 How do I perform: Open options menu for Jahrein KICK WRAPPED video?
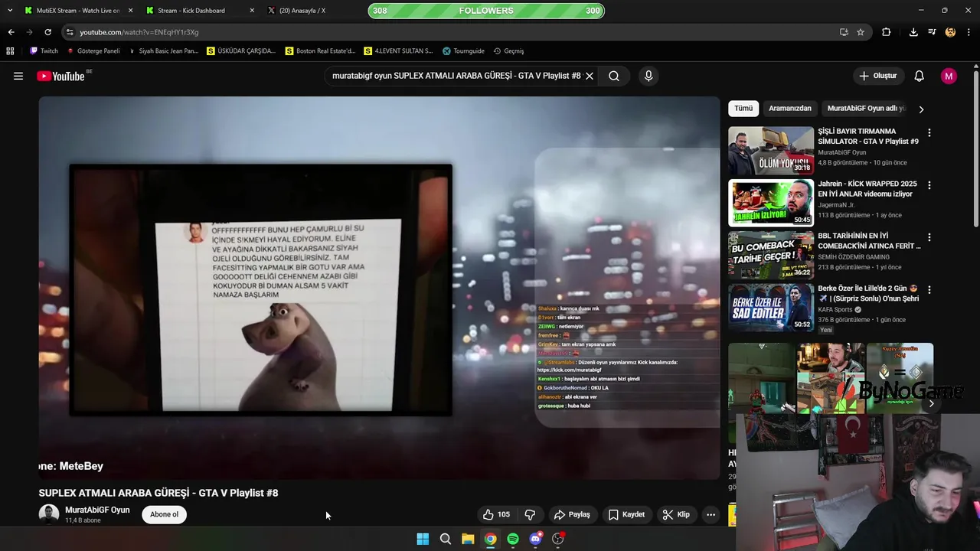click(929, 185)
